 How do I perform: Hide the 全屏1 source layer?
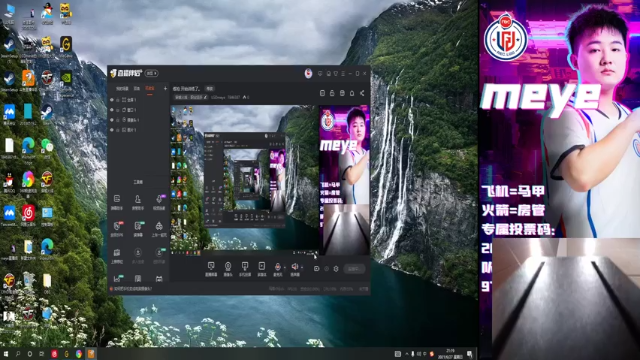coord(112,100)
